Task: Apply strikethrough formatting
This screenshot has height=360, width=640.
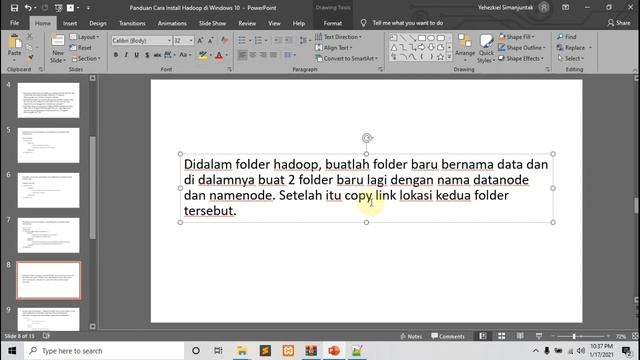Action: coord(157,55)
